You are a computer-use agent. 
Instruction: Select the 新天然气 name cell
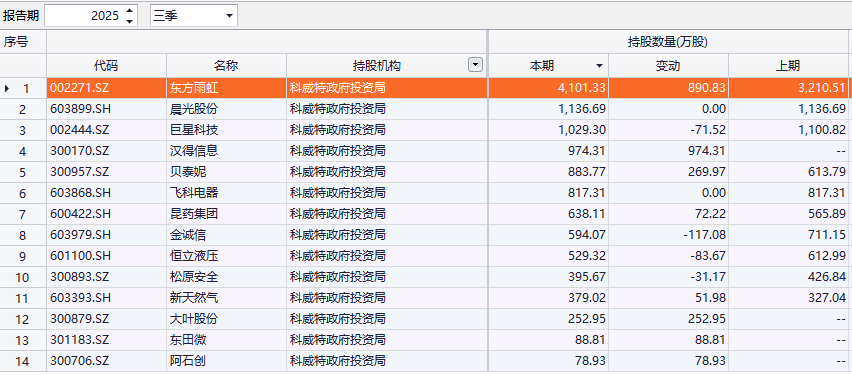[x=226, y=298]
